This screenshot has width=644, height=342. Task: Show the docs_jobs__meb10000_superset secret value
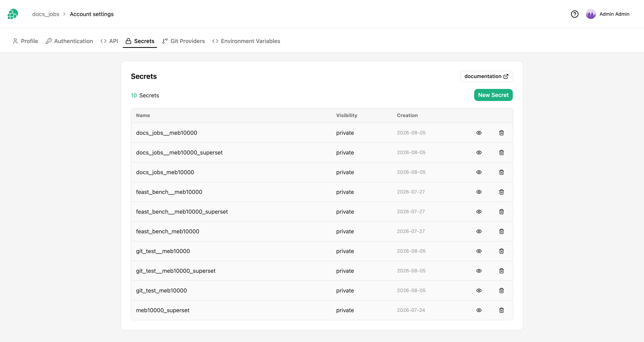pyautogui.click(x=479, y=152)
